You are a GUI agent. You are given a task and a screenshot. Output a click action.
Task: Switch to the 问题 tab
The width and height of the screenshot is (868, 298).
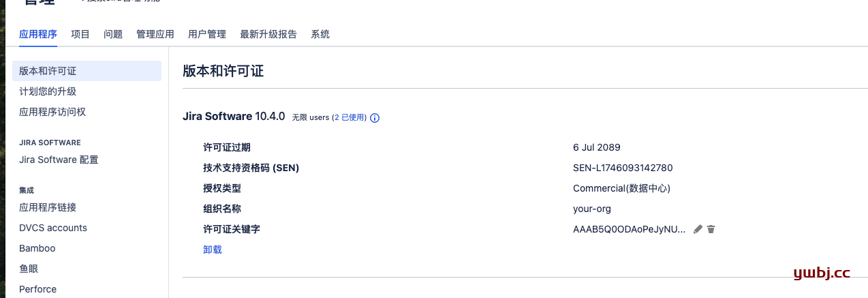point(113,34)
